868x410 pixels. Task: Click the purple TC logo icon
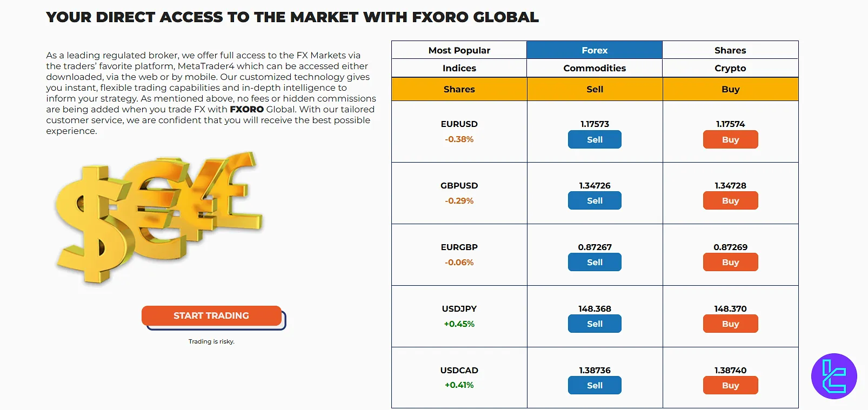[x=833, y=376]
